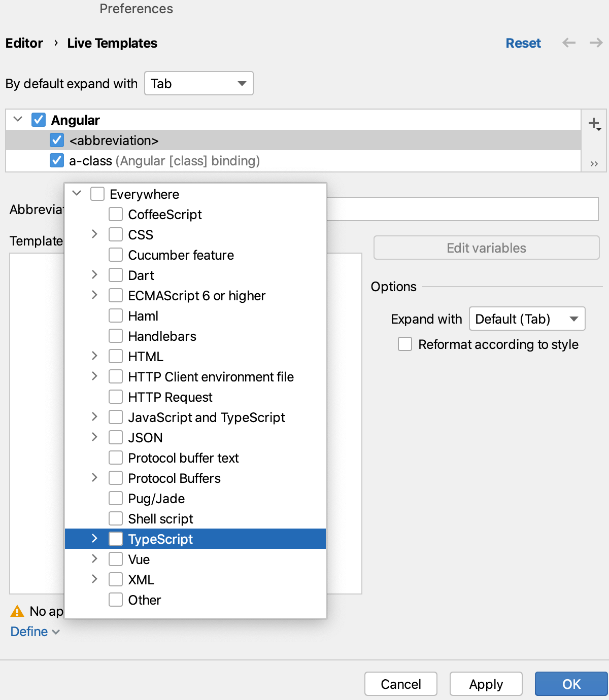Open the Editor breadcrumb item
This screenshot has width=609, height=700.
click(x=24, y=43)
